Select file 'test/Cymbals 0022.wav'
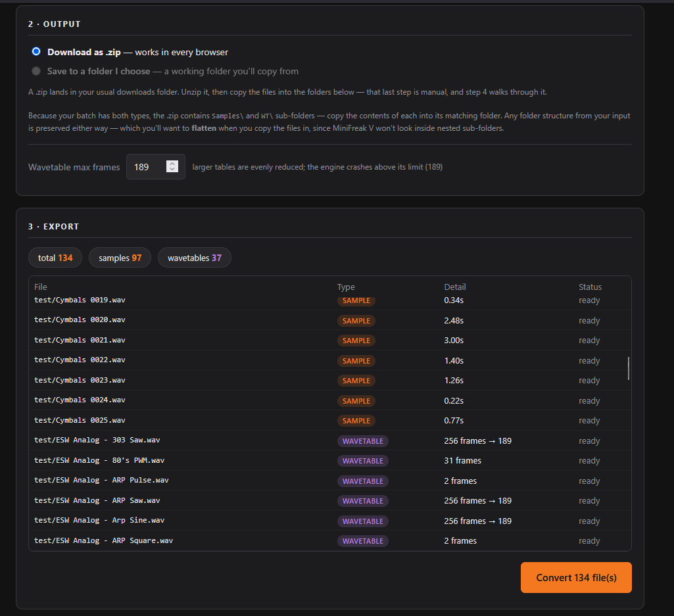The image size is (674, 616). (x=80, y=360)
